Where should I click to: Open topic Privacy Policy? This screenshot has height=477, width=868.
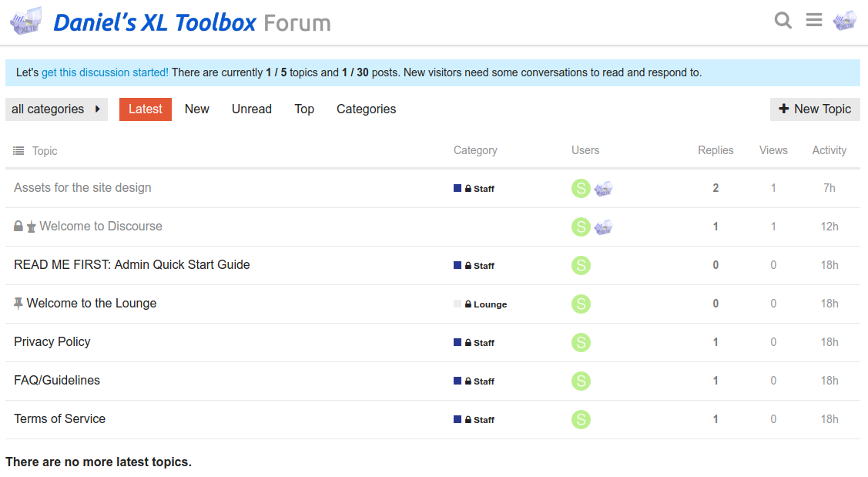coord(52,342)
